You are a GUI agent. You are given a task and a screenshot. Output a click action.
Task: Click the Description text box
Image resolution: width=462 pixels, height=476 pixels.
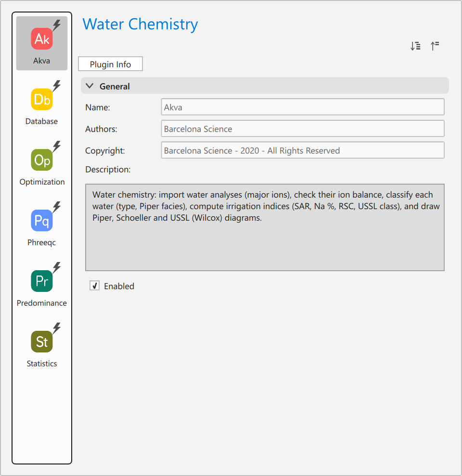pos(265,227)
